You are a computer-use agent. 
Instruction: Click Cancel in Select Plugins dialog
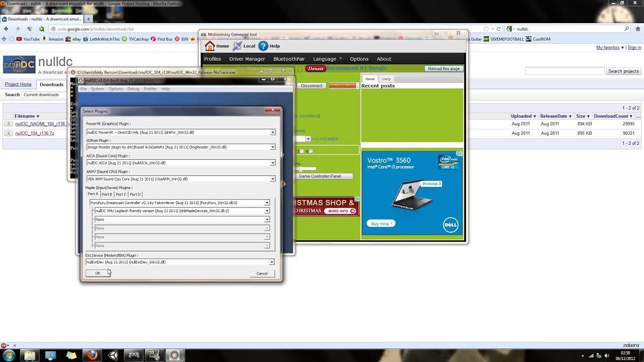[x=262, y=274]
